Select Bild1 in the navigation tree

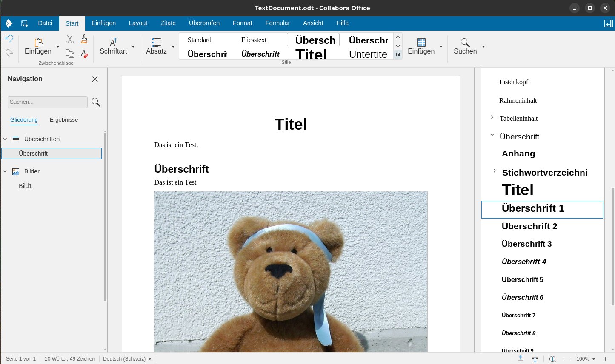26,186
